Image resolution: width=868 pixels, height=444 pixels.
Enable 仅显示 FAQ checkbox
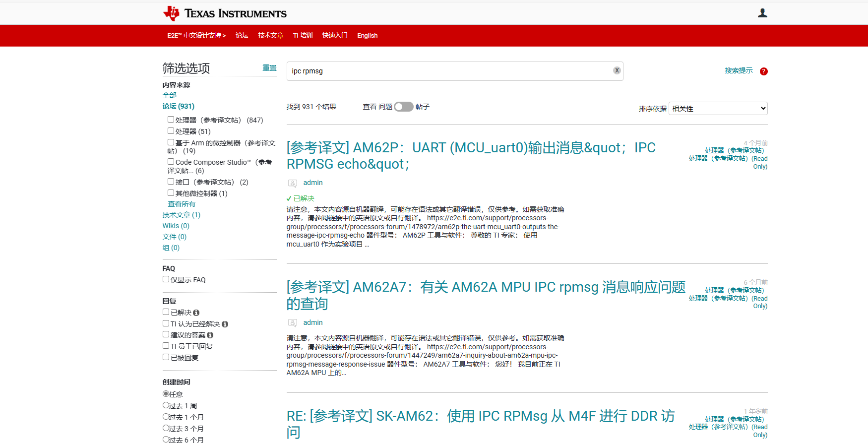click(166, 279)
